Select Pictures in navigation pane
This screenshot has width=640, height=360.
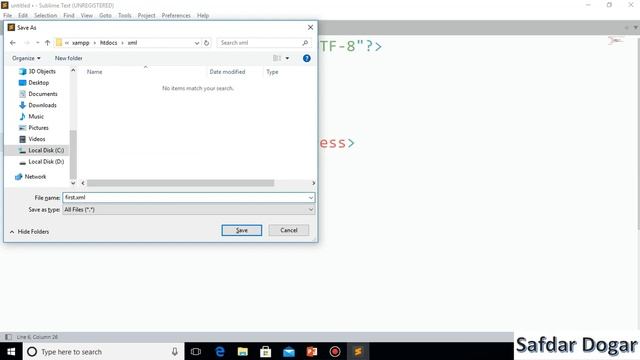(34, 128)
